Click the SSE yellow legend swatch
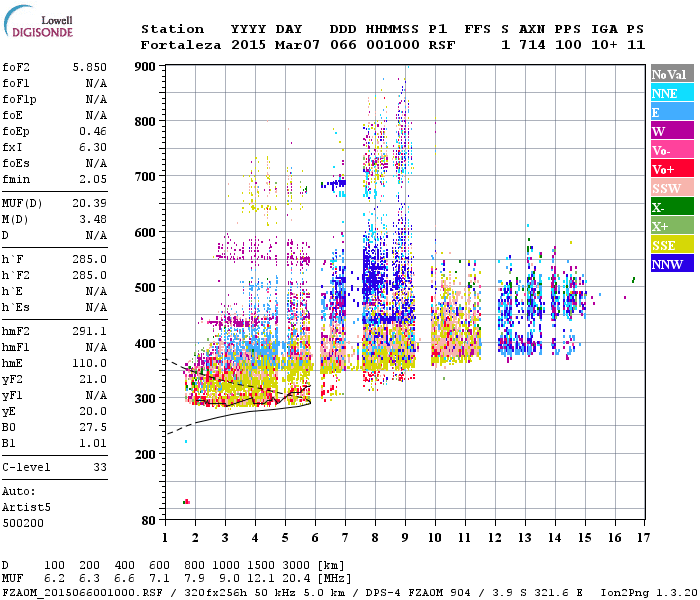 point(671,245)
